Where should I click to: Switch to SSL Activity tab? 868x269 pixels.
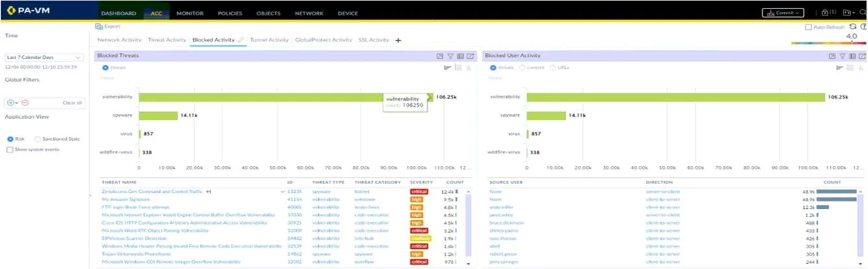(x=374, y=40)
